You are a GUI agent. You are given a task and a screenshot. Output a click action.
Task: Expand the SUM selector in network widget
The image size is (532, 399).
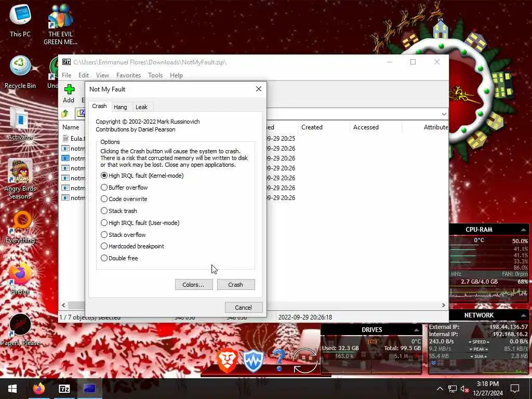pos(478,356)
